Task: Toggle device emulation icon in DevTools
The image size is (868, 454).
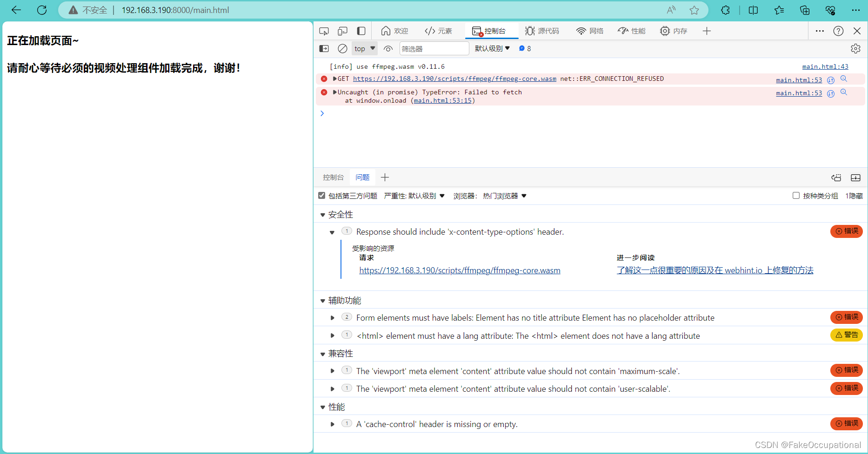Action: click(343, 31)
